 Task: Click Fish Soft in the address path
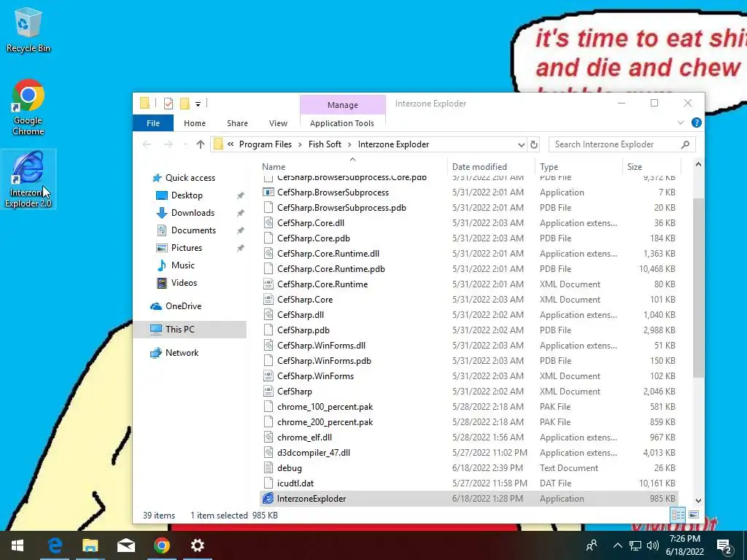[325, 144]
